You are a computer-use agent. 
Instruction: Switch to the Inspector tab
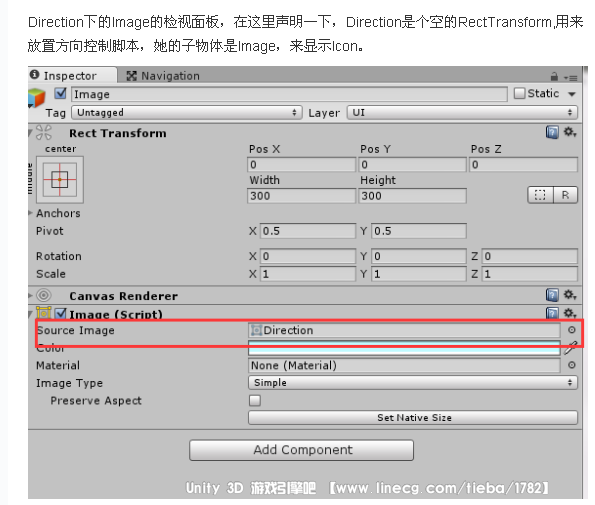tap(72, 76)
